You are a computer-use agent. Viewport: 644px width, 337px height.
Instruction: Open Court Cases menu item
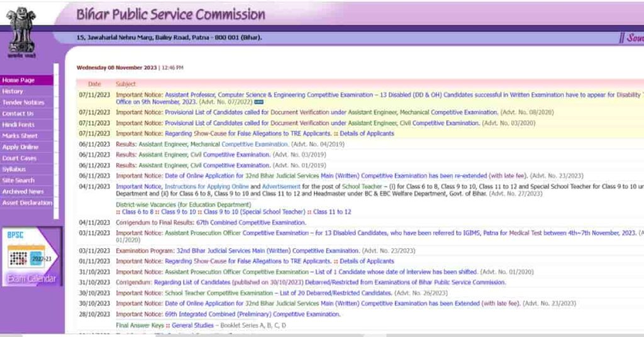pyautogui.click(x=19, y=158)
